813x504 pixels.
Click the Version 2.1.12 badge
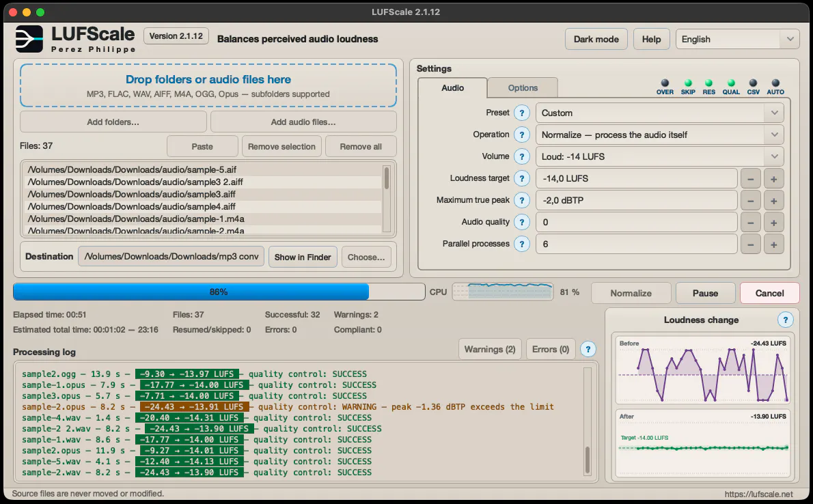point(176,36)
